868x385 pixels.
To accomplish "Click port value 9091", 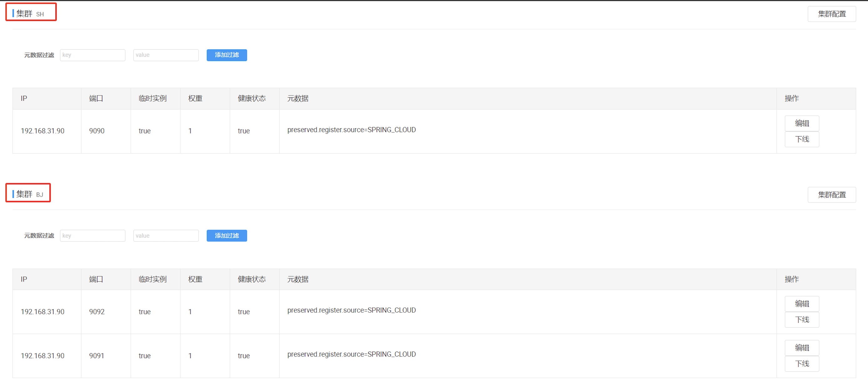I will click(97, 356).
